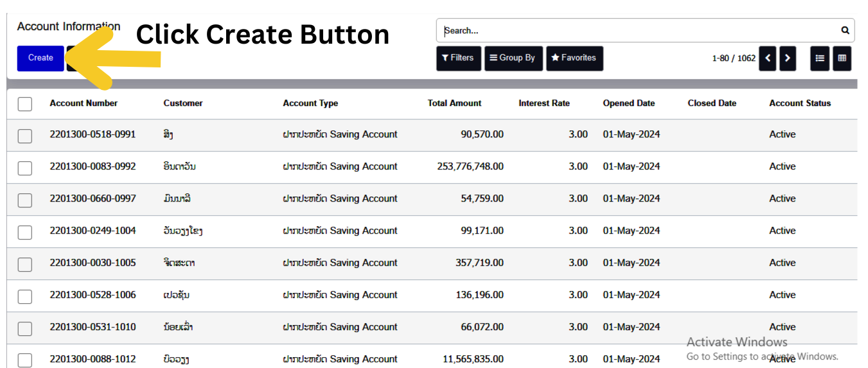Select checkbox for account 2201300-0528-1006

pos(25,296)
